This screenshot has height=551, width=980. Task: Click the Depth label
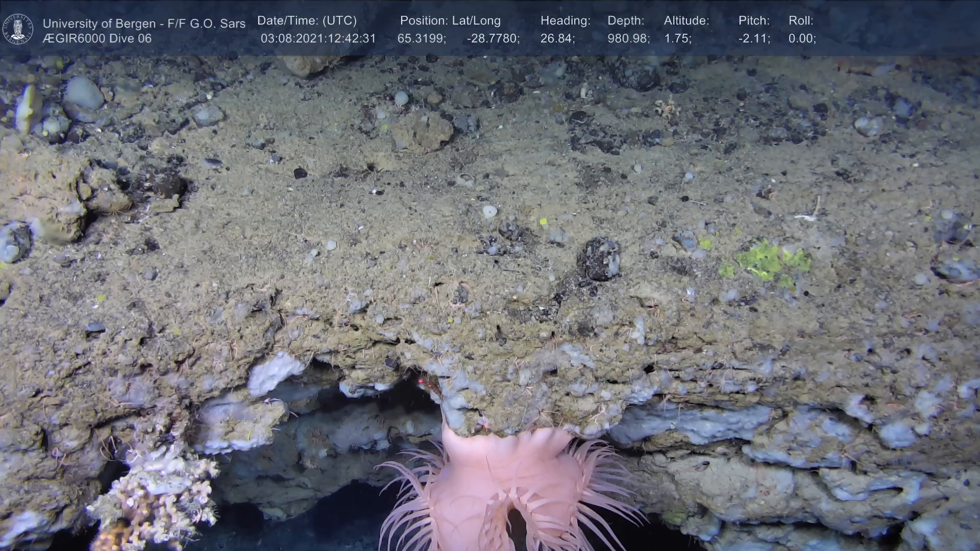626,21
